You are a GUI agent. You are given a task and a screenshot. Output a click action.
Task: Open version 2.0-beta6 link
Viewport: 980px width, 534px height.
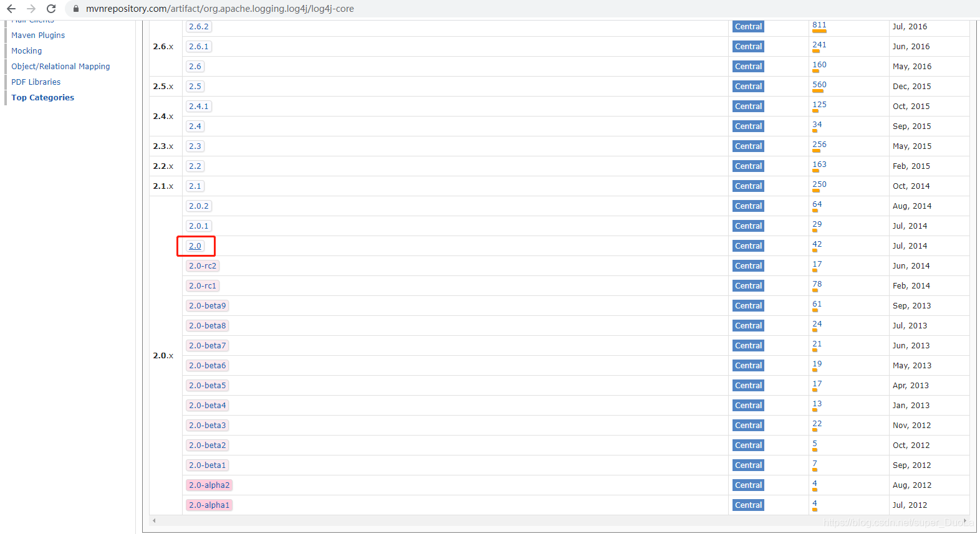[208, 366]
